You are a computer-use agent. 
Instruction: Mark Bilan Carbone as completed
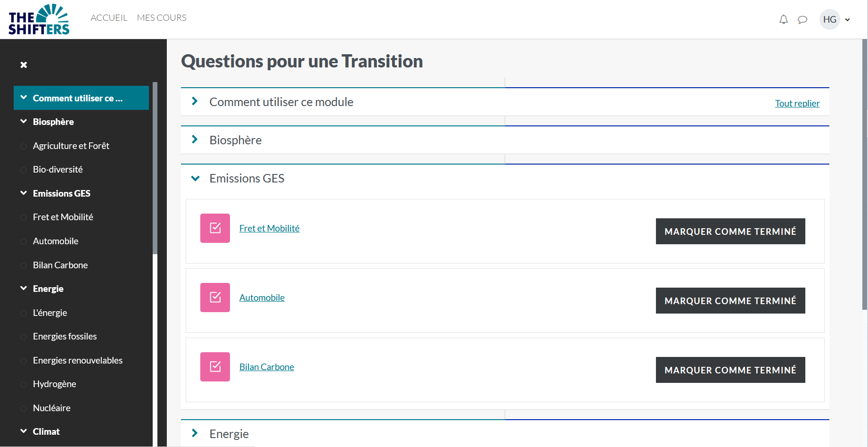pyautogui.click(x=730, y=370)
